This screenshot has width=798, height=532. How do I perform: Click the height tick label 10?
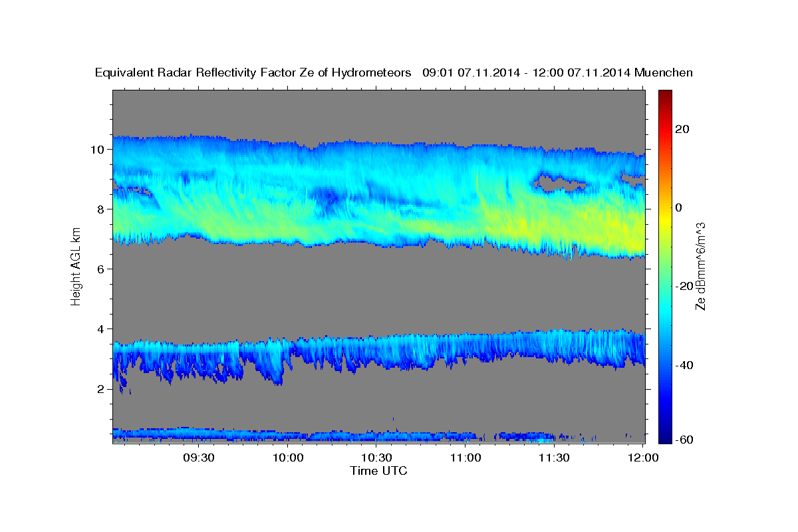pos(98,150)
